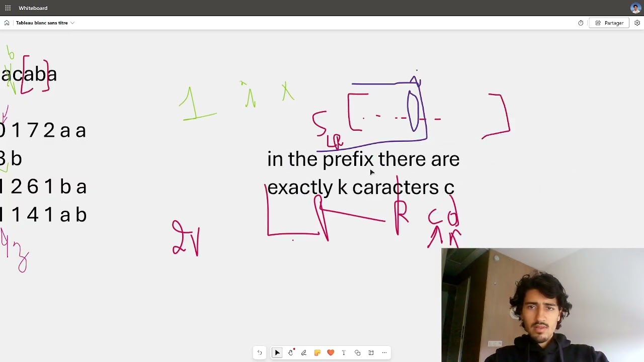644x362 pixels.
Task: Select the 'acaba' text box
Action: point(29,74)
